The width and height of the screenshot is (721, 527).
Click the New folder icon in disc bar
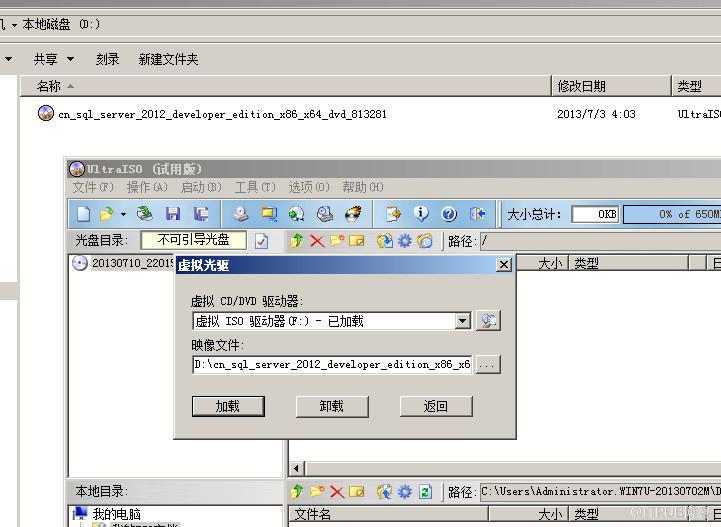click(337, 241)
